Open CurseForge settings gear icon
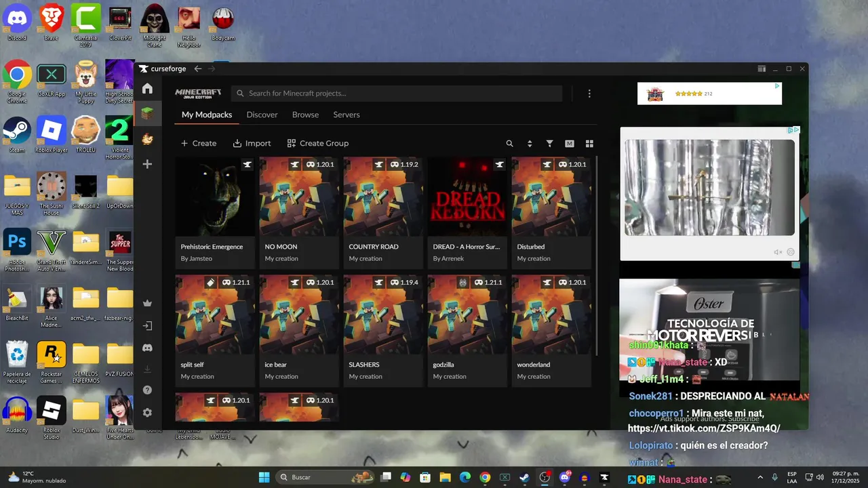The height and width of the screenshot is (488, 868). (147, 413)
